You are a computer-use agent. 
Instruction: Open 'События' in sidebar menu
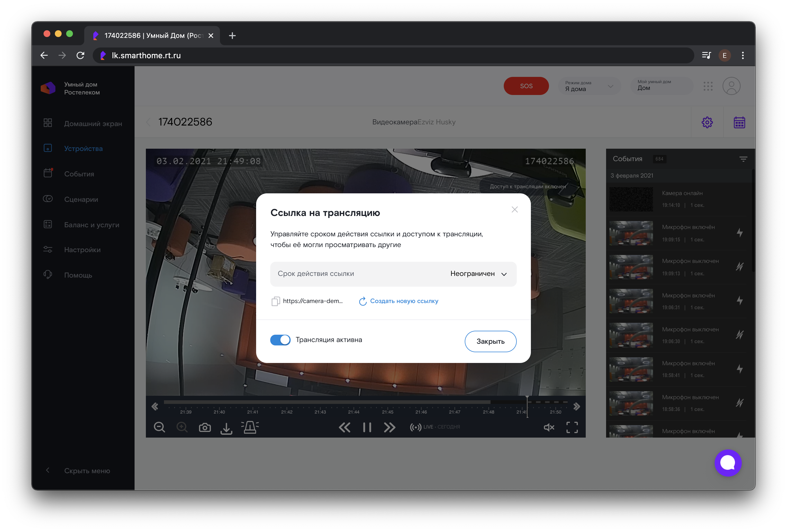[79, 174]
